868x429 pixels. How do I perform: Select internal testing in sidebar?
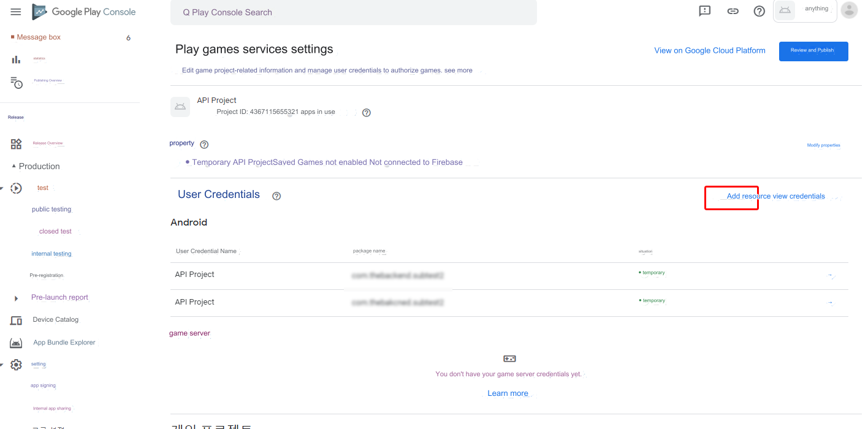click(x=51, y=254)
